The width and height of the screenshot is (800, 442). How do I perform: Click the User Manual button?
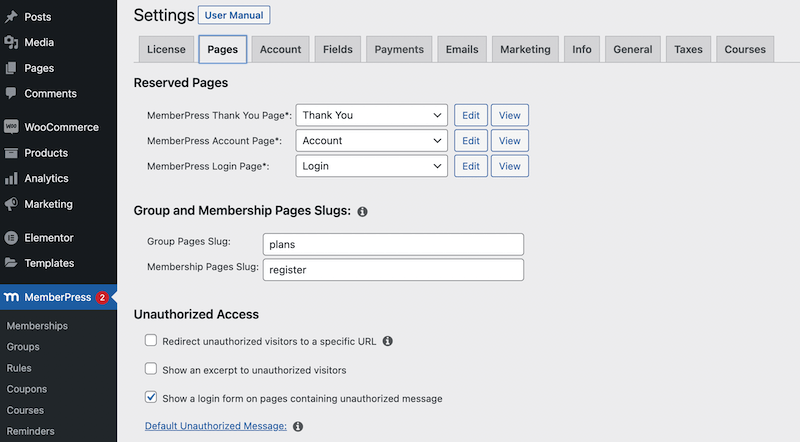[234, 15]
